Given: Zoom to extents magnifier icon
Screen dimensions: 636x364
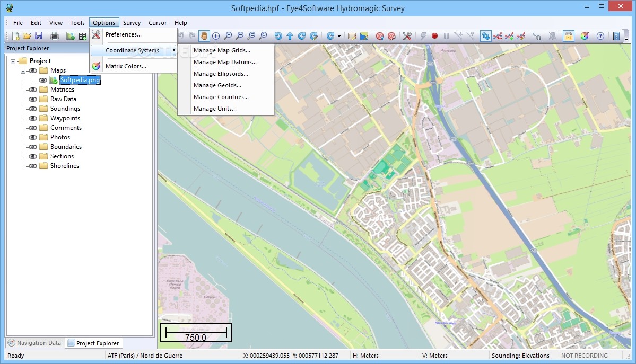Looking at the screenshot, I should [x=251, y=36].
